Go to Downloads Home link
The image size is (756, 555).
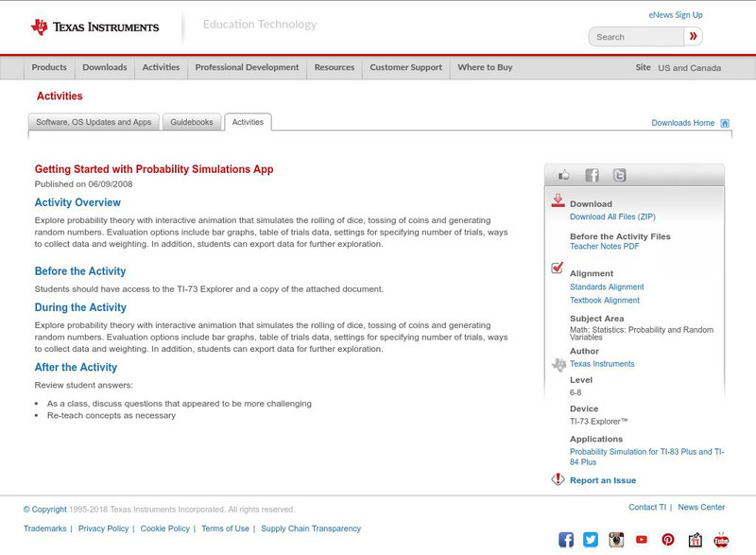coord(682,123)
